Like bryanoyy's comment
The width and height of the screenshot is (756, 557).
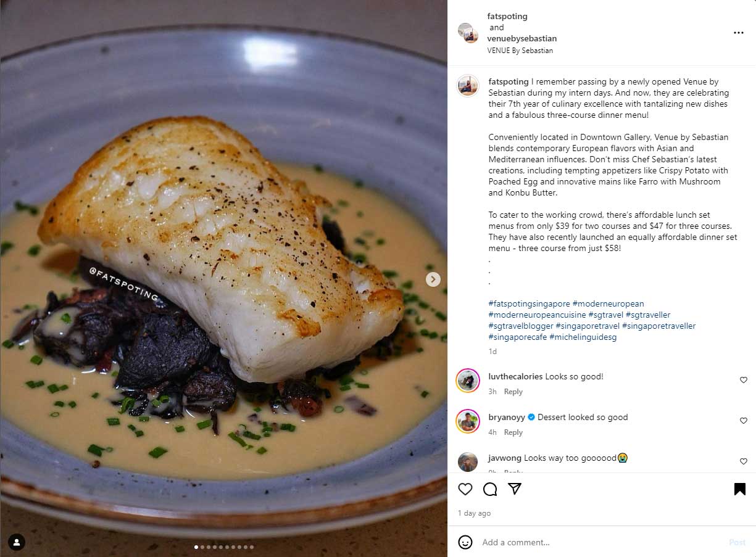tap(744, 421)
